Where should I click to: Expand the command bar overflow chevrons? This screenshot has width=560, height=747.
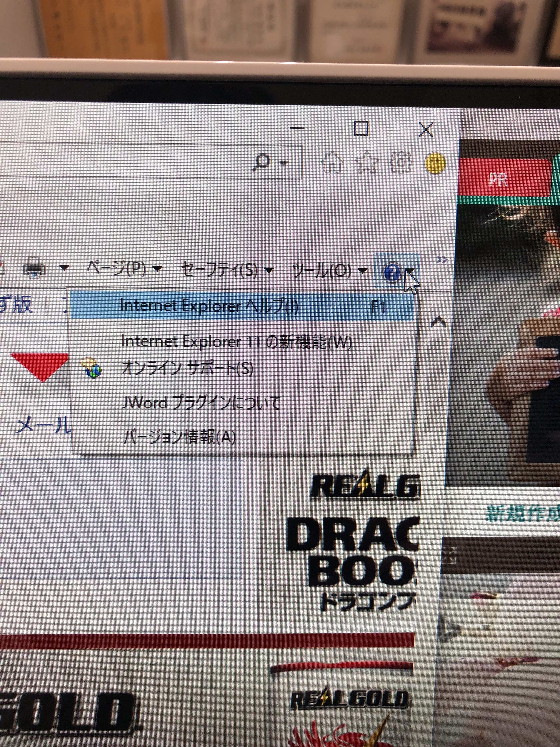coord(442,259)
